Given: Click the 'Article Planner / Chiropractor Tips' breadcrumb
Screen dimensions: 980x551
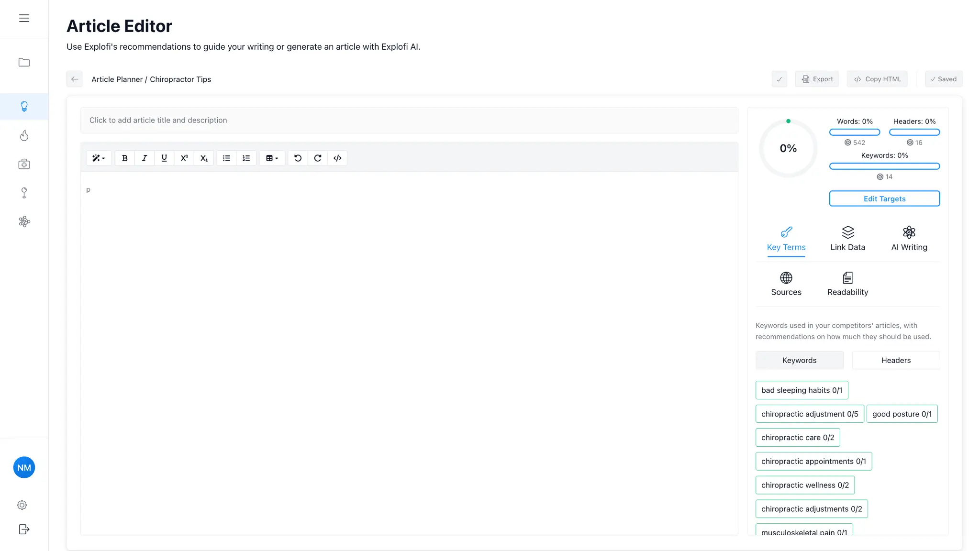Looking at the screenshot, I should 151,79.
